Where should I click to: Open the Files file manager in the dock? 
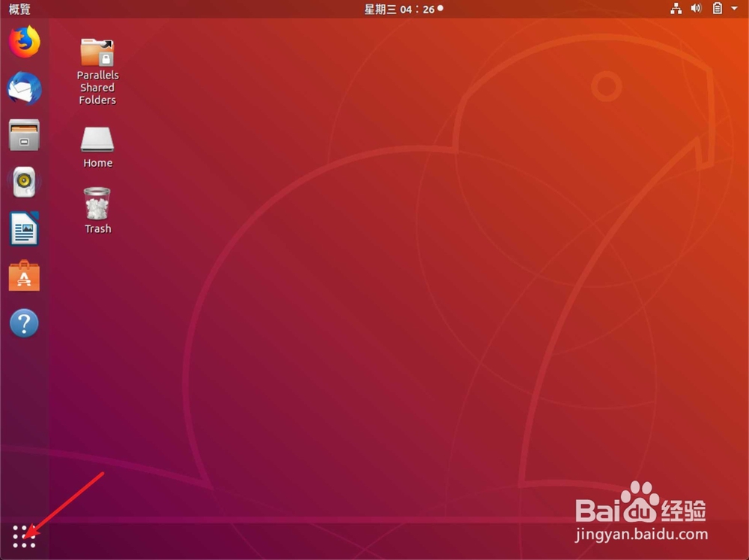pyautogui.click(x=23, y=136)
